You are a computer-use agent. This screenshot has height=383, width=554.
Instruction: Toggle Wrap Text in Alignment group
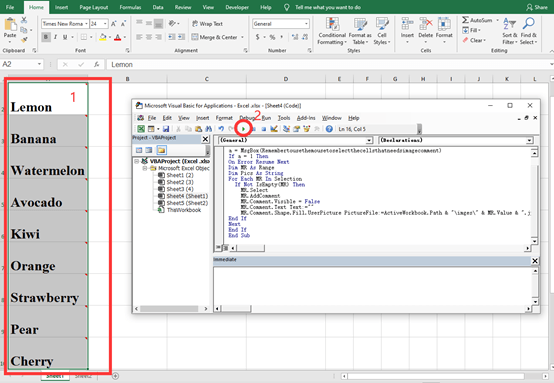point(207,24)
